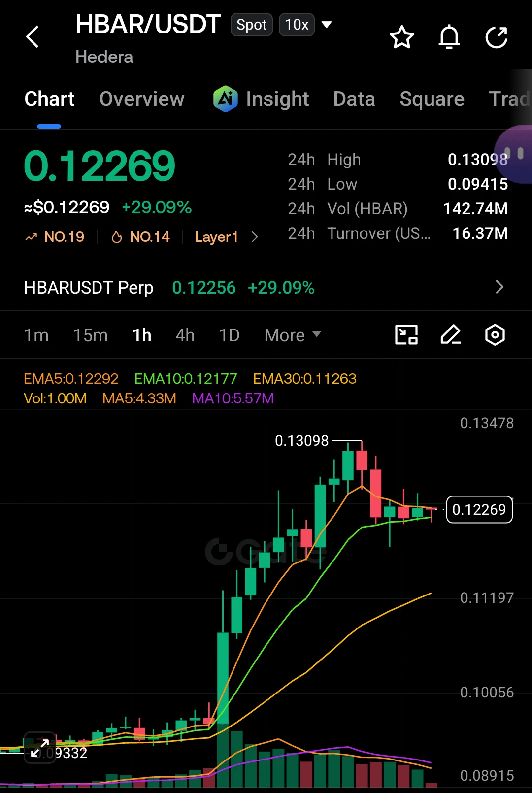The width and height of the screenshot is (532, 793).
Task: Select the 1m timeframe
Action: tap(36, 335)
